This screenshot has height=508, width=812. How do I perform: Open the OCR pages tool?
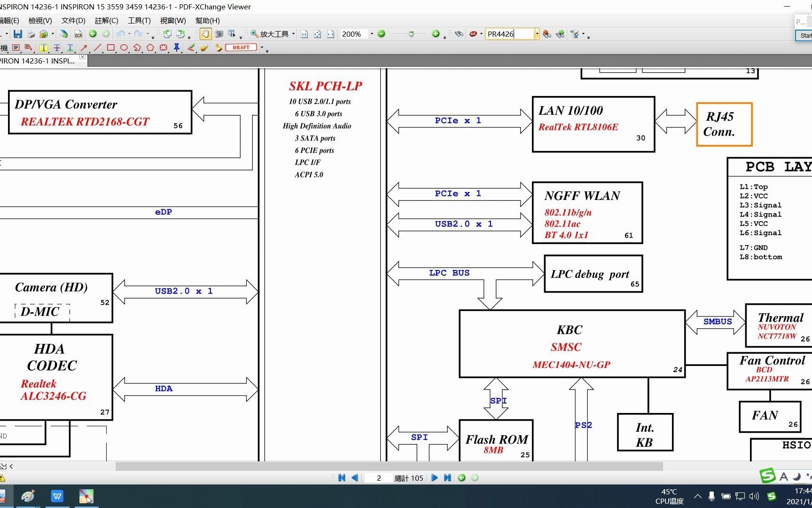[78, 34]
